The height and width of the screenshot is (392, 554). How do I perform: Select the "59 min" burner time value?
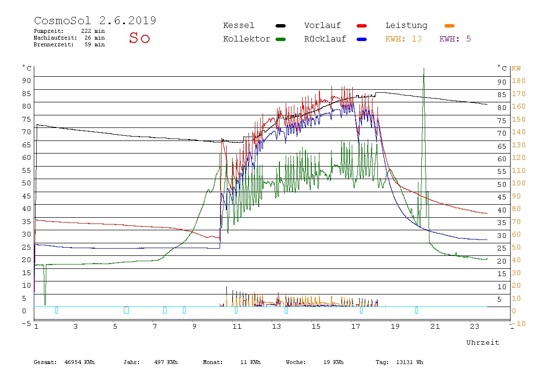click(x=95, y=44)
